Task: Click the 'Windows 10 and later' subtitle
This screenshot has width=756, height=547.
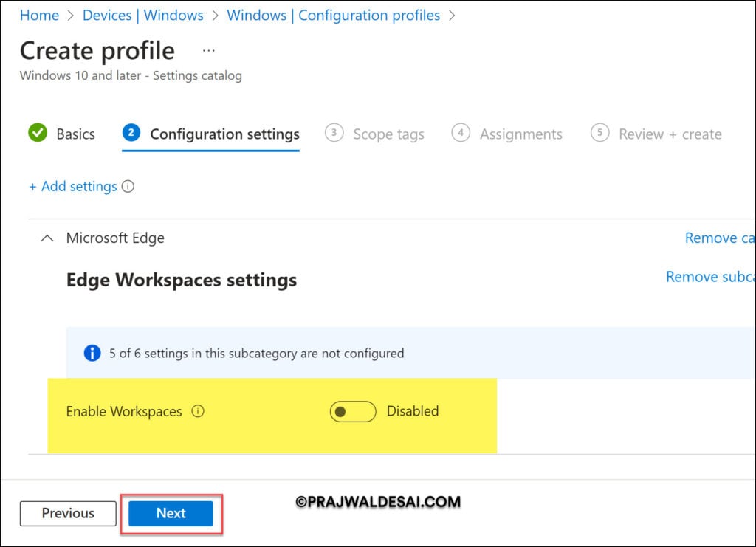Action: pyautogui.click(x=131, y=75)
